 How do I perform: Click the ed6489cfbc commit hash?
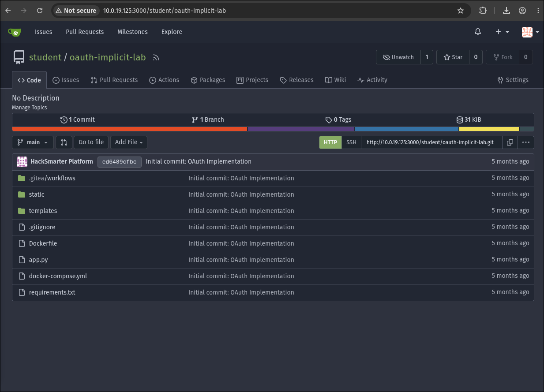(x=120, y=162)
